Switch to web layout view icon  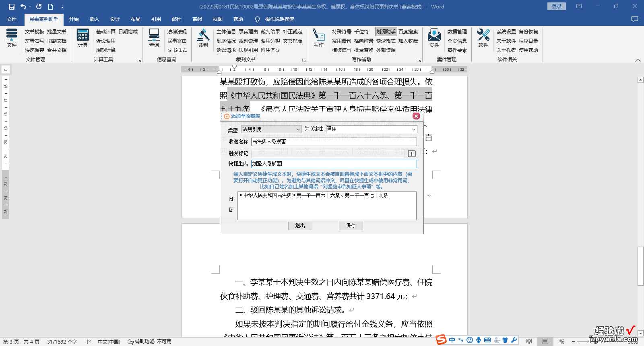561,342
